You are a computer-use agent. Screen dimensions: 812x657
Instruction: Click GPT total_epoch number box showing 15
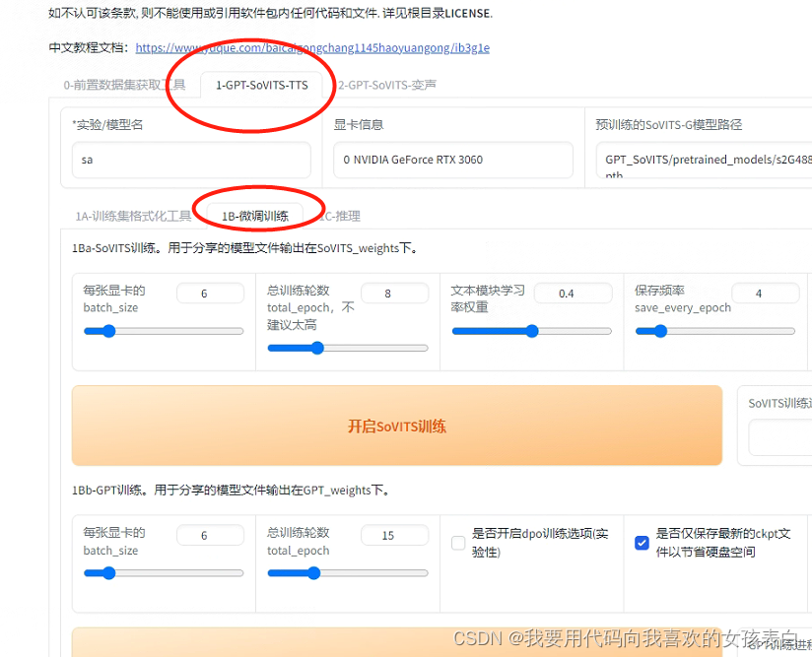coord(394,535)
